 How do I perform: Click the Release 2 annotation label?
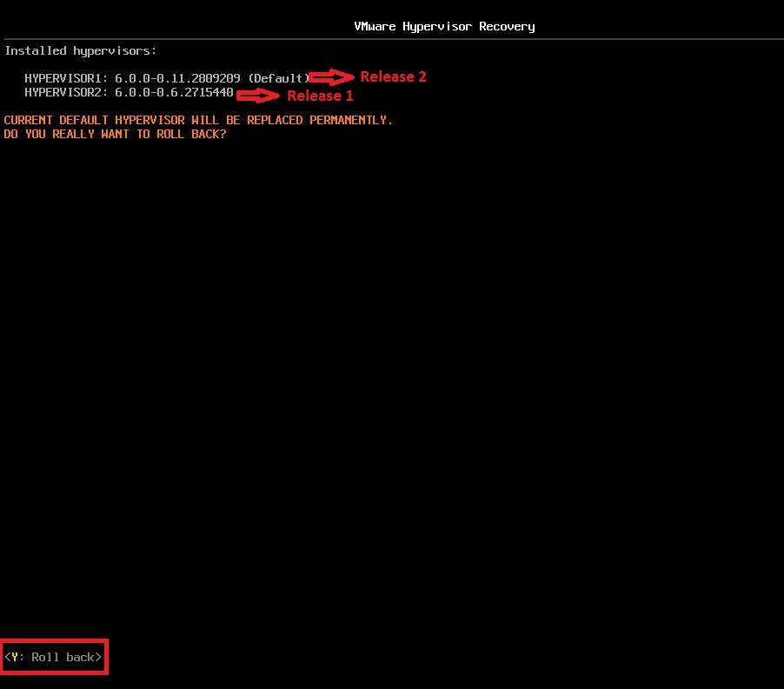click(x=392, y=76)
